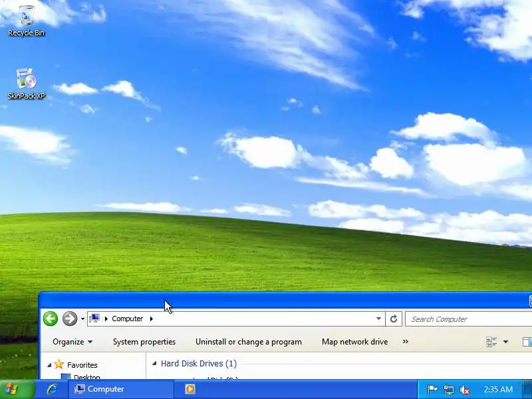Click the computer icon in address bar
The image size is (532, 399).
pyautogui.click(x=94, y=319)
